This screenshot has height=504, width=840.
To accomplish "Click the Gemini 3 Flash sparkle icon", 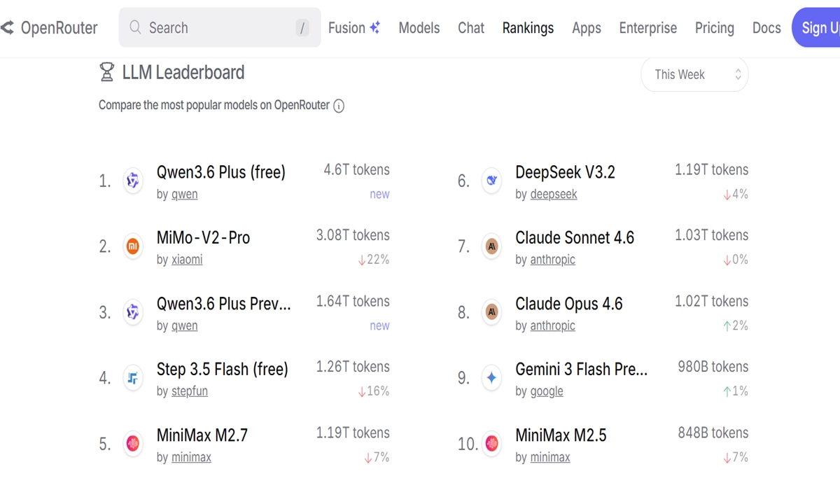I will pyautogui.click(x=492, y=378).
